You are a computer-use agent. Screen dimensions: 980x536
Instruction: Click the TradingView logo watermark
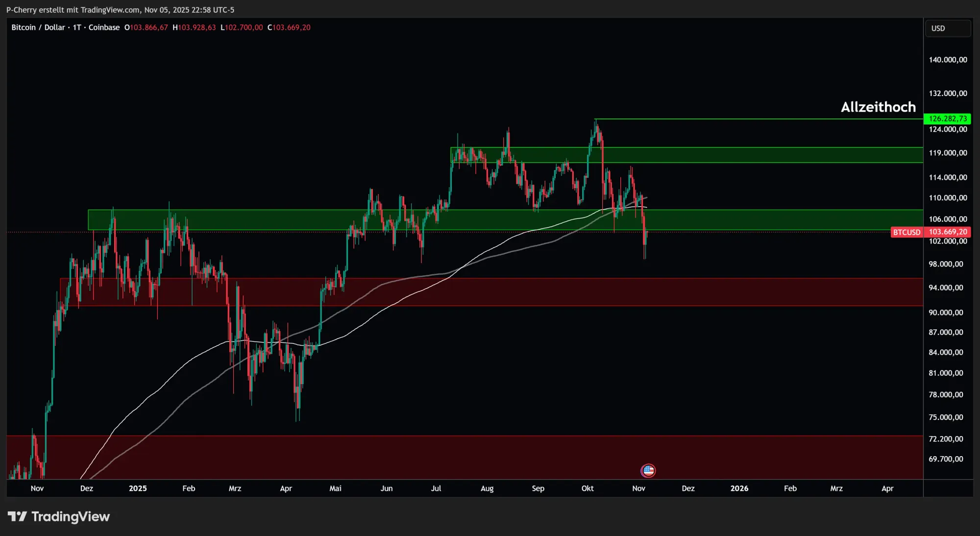coord(59,516)
